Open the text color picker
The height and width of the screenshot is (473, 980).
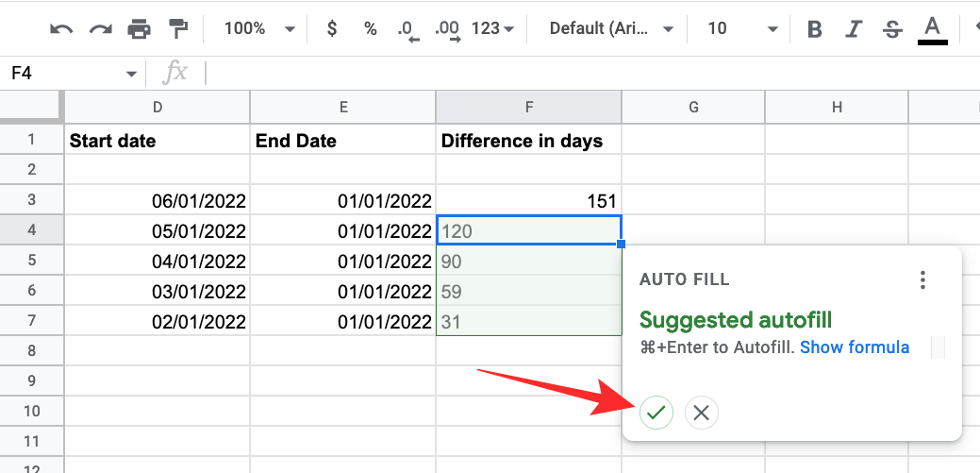[932, 29]
